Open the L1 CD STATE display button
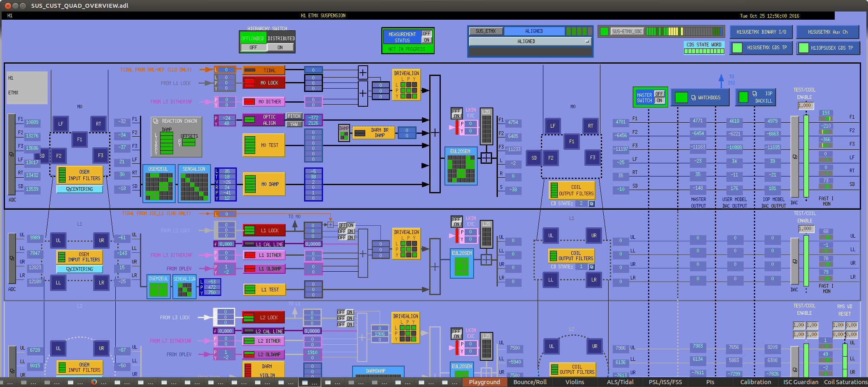Image resolution: width=868 pixels, height=387 pixels. pos(591,267)
